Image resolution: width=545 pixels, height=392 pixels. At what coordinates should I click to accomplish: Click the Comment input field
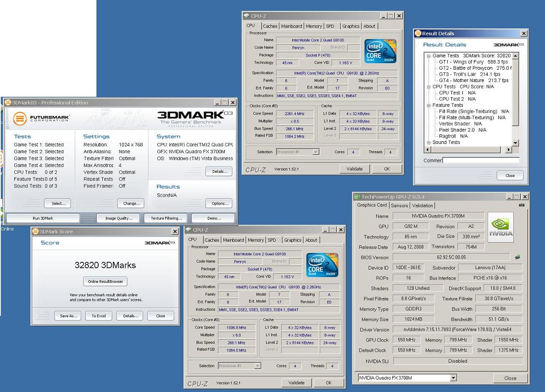481,160
